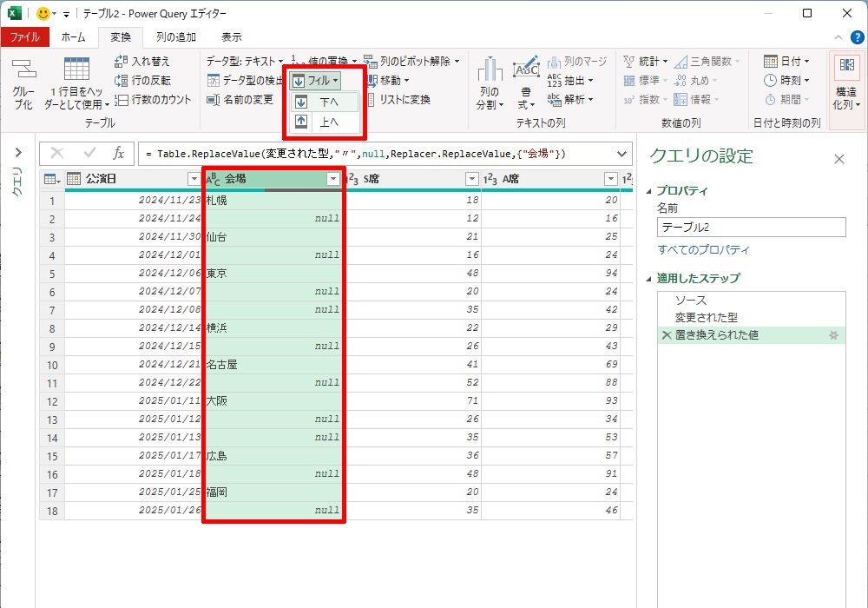Viewport: 868px width, 608px height.
Task: Expand the クエリ pane on left
Action: click(x=17, y=153)
